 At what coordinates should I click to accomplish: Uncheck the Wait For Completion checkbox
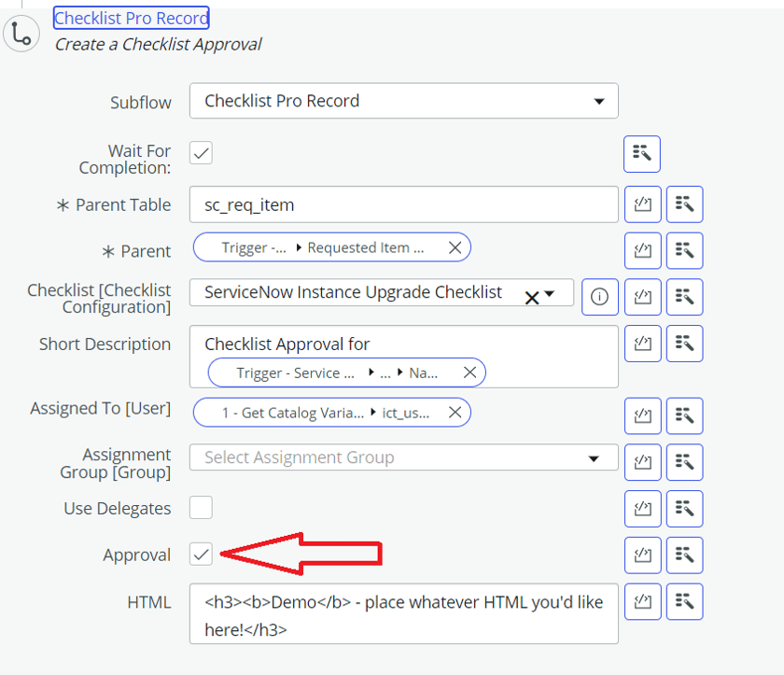click(201, 152)
